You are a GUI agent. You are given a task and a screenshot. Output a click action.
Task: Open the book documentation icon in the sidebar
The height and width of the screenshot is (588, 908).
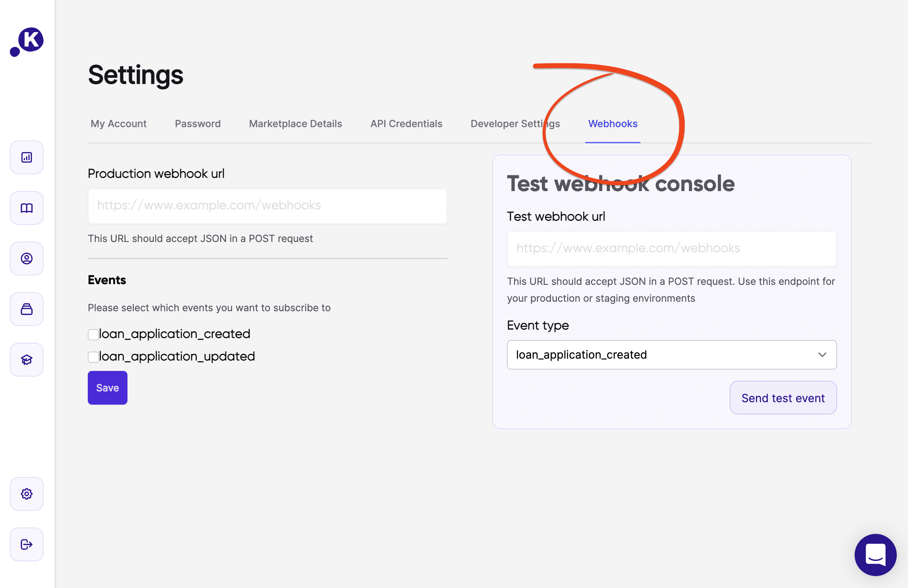pyautogui.click(x=27, y=208)
